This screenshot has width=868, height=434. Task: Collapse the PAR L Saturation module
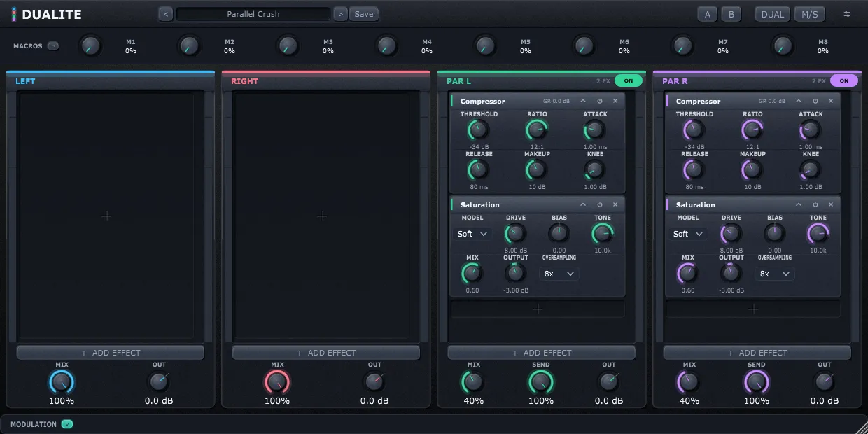(583, 205)
